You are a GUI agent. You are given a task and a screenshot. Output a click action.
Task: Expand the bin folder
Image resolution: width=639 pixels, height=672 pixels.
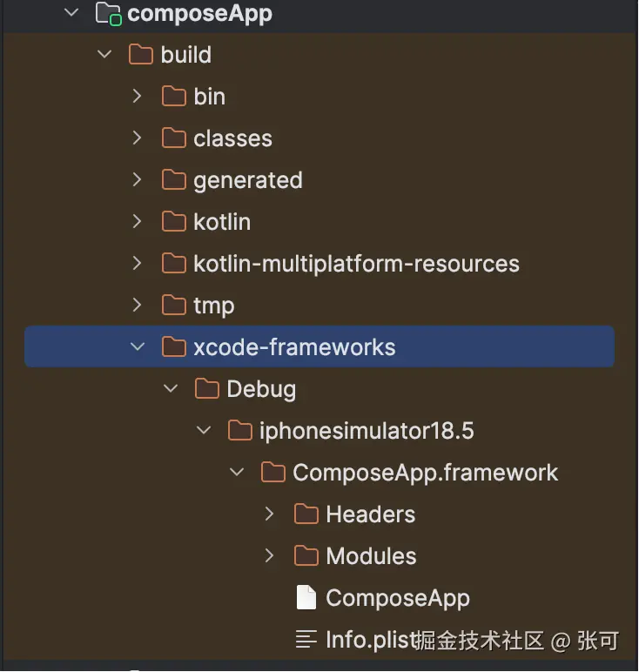(x=137, y=97)
